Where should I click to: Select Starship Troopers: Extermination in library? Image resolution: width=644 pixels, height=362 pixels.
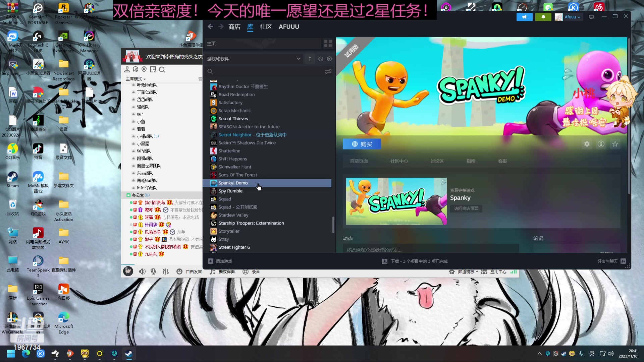(x=251, y=223)
